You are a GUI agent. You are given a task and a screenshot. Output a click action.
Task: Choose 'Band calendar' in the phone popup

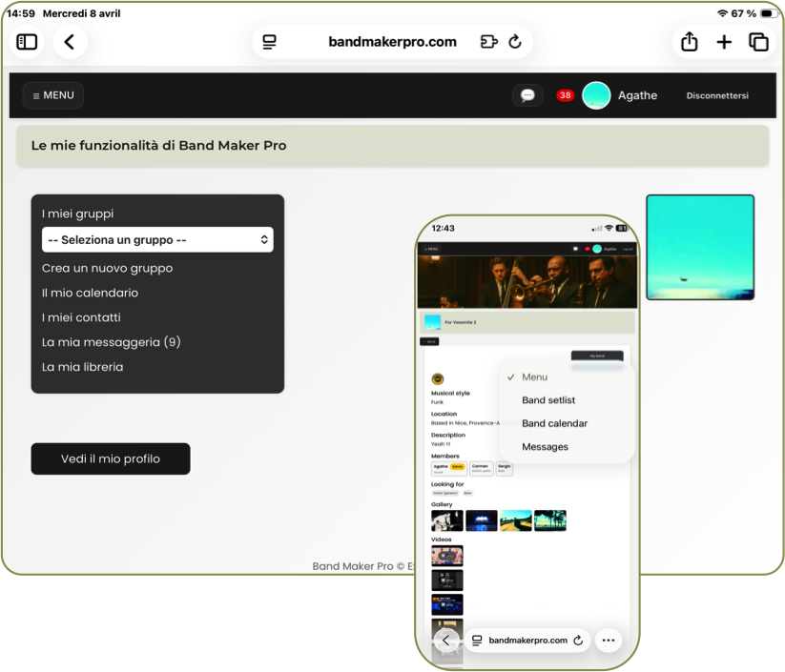(555, 423)
